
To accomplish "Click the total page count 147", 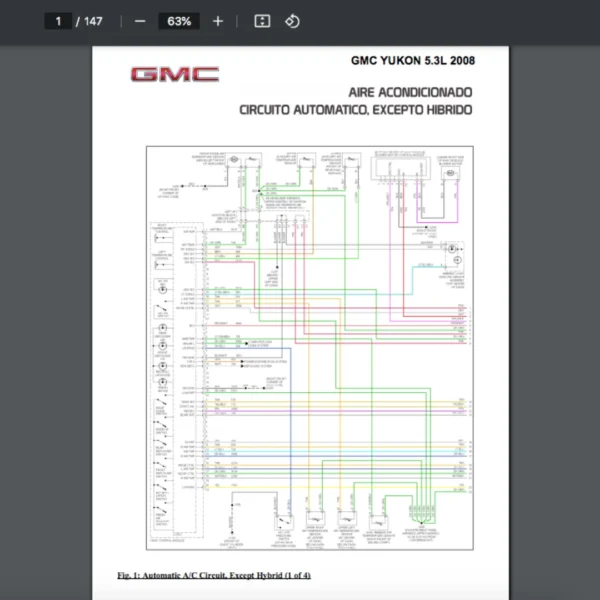I will tap(93, 21).
